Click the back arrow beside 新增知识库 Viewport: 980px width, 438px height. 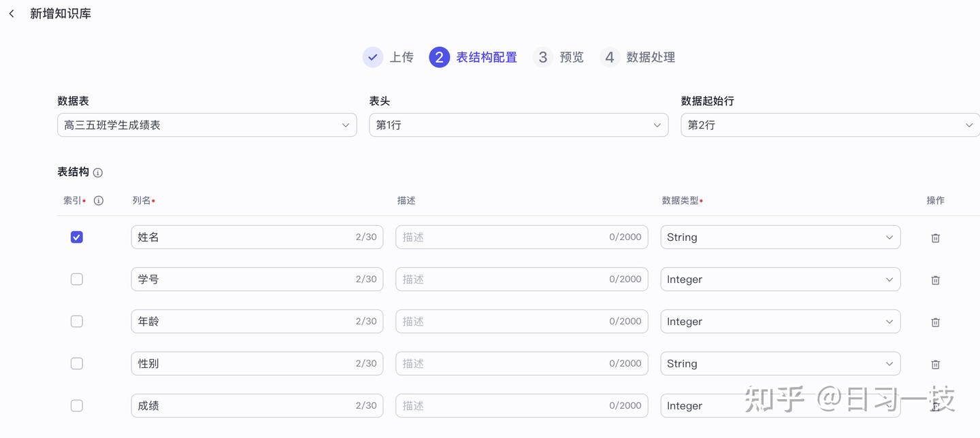[12, 14]
